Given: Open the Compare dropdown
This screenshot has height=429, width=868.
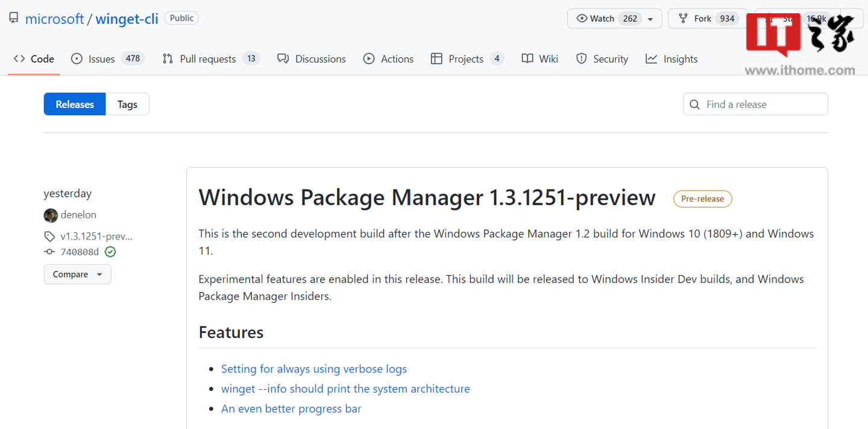Looking at the screenshot, I should click(x=77, y=275).
